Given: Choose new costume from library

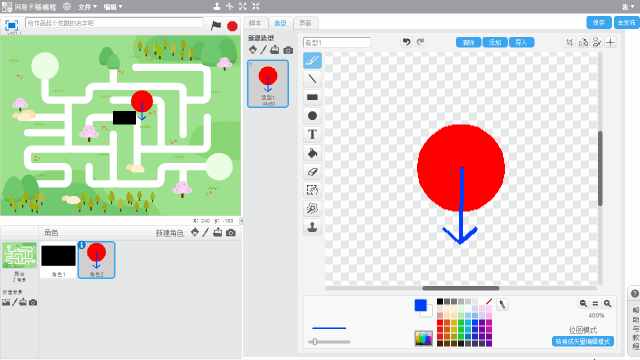Looking at the screenshot, I should (x=253, y=50).
